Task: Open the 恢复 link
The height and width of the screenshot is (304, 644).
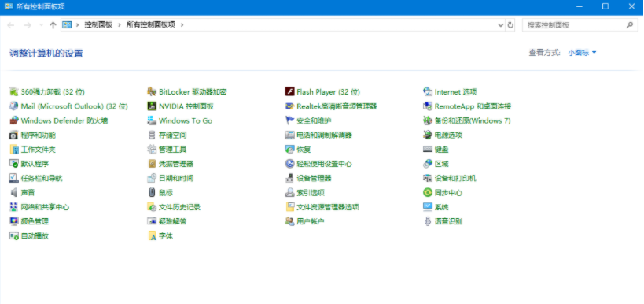Action: pos(304,150)
